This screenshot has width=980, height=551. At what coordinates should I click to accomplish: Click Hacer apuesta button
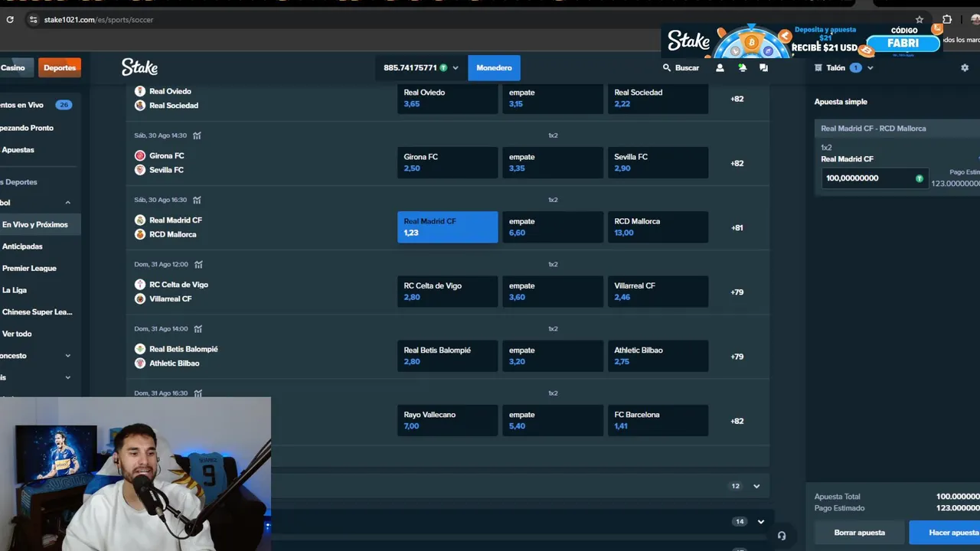click(x=946, y=533)
